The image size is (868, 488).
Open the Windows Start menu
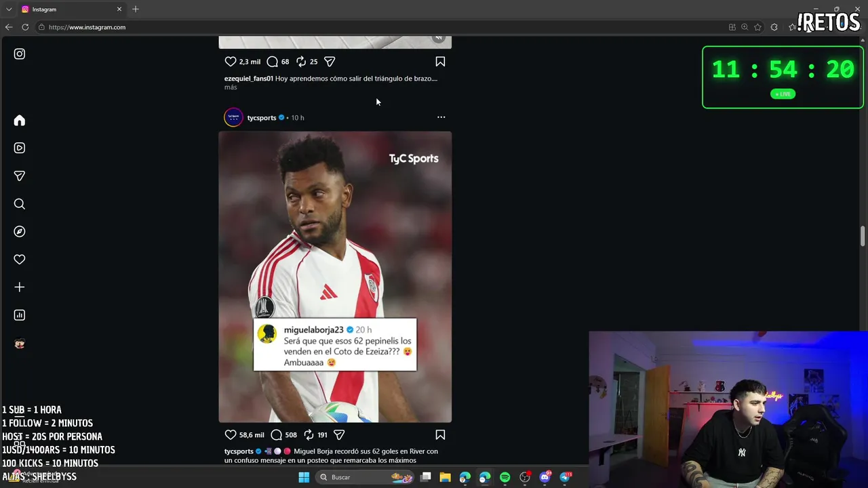click(x=304, y=477)
